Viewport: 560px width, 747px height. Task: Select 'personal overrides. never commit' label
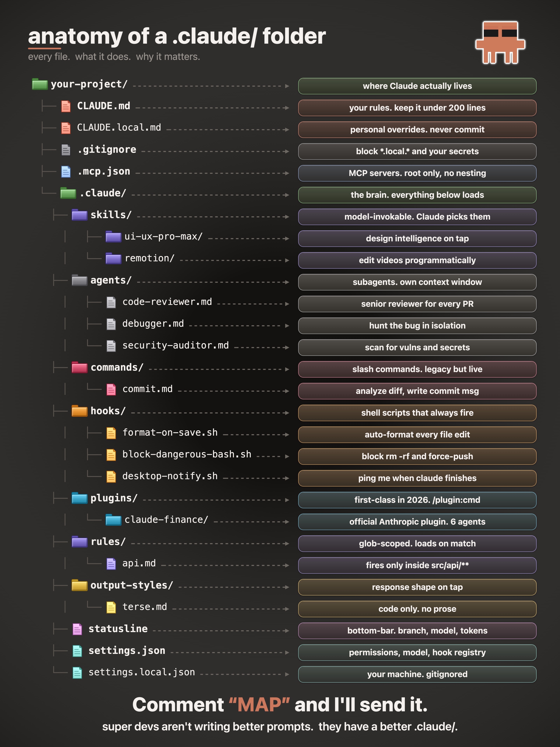417,130
